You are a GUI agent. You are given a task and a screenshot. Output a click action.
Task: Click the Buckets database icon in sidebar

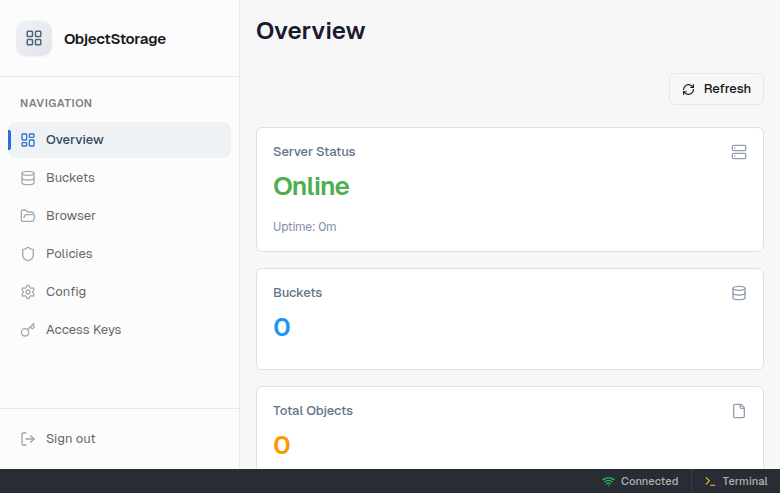(28, 178)
